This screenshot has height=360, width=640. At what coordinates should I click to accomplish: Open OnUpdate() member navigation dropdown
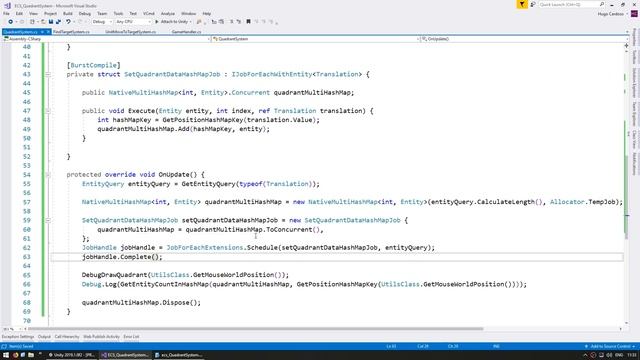[x=524, y=39]
